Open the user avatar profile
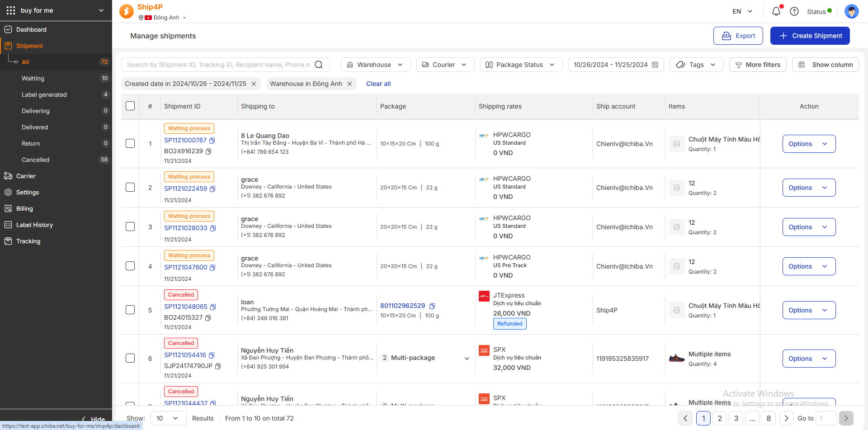 851,11
